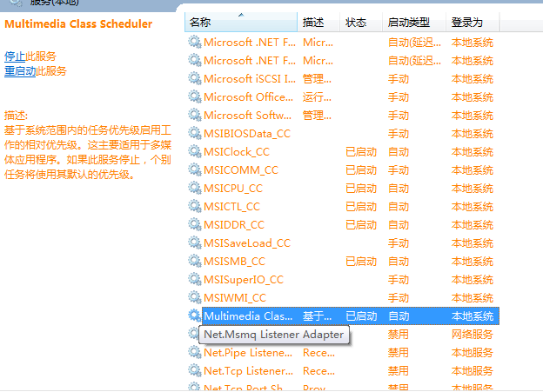543x392 pixels.
Task: Click the gear icon beside Microsoft Office service
Action: pyautogui.click(x=195, y=97)
